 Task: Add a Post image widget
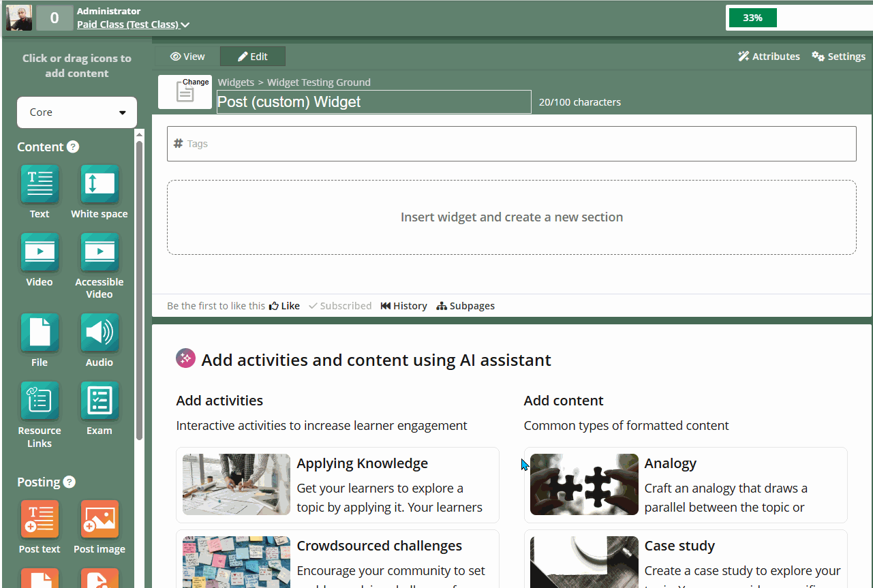click(99, 519)
